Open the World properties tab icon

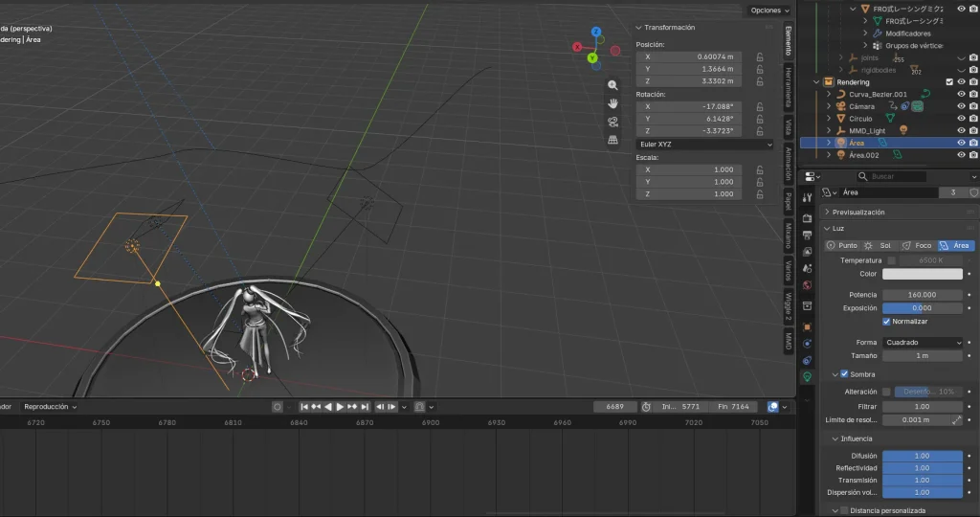click(807, 285)
